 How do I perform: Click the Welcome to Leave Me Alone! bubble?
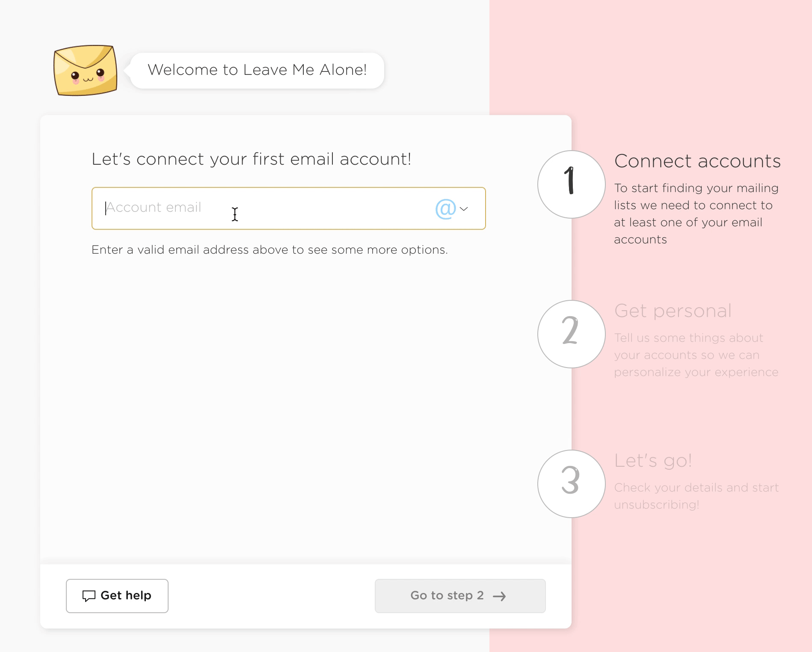coord(257,70)
